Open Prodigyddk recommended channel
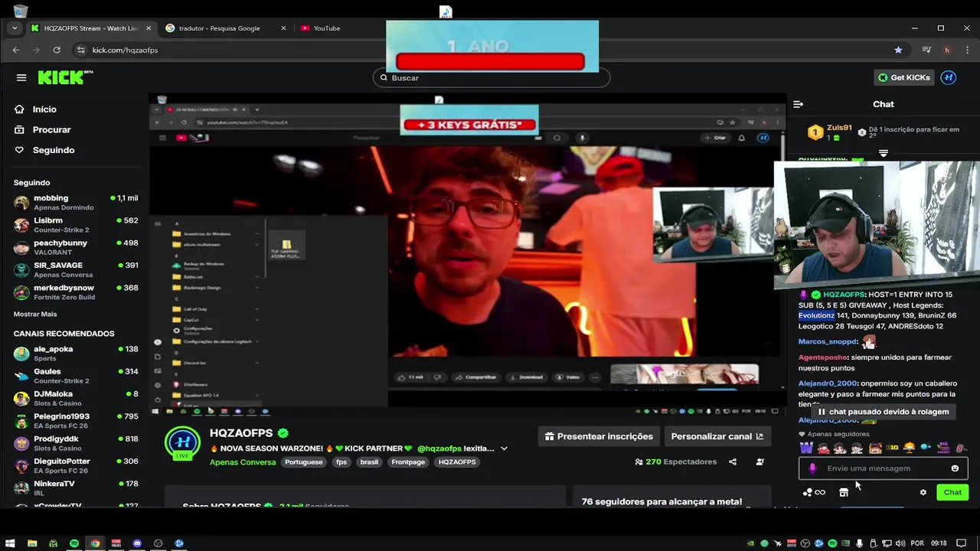 click(75, 443)
